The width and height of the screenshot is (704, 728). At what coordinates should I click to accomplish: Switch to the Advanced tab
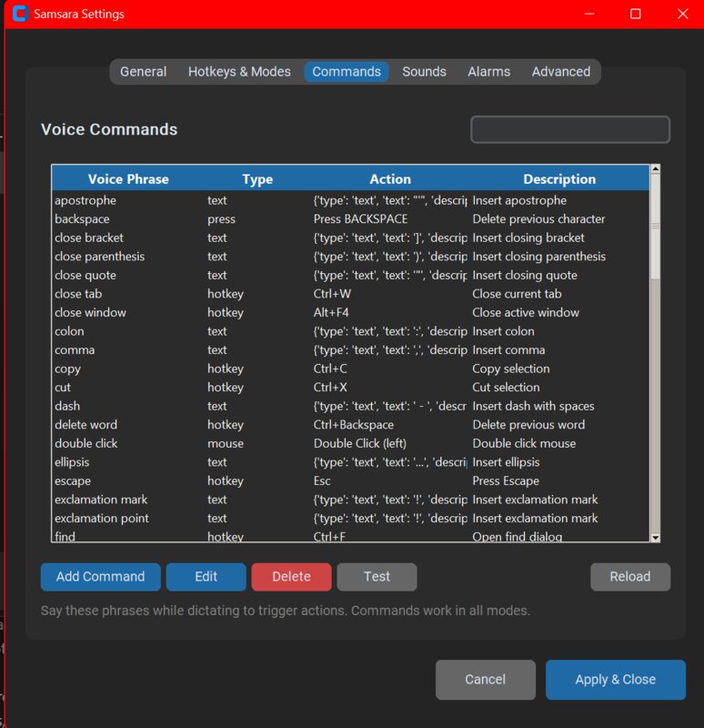click(560, 72)
